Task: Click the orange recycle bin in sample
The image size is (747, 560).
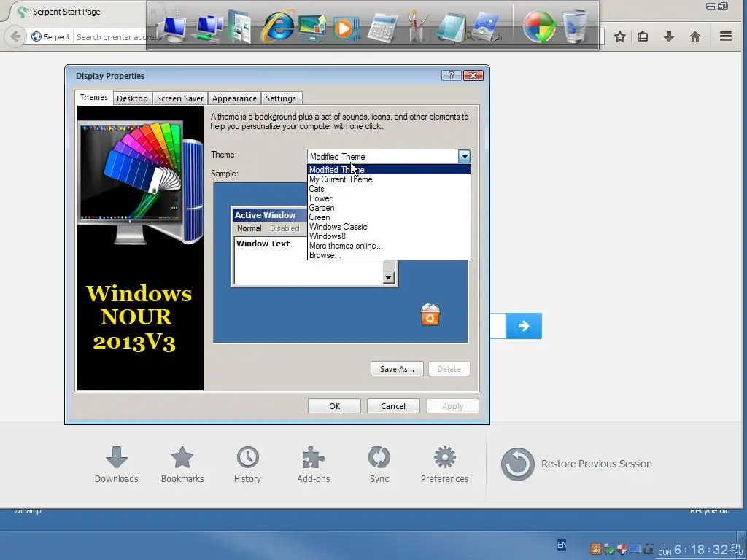Action: (430, 315)
